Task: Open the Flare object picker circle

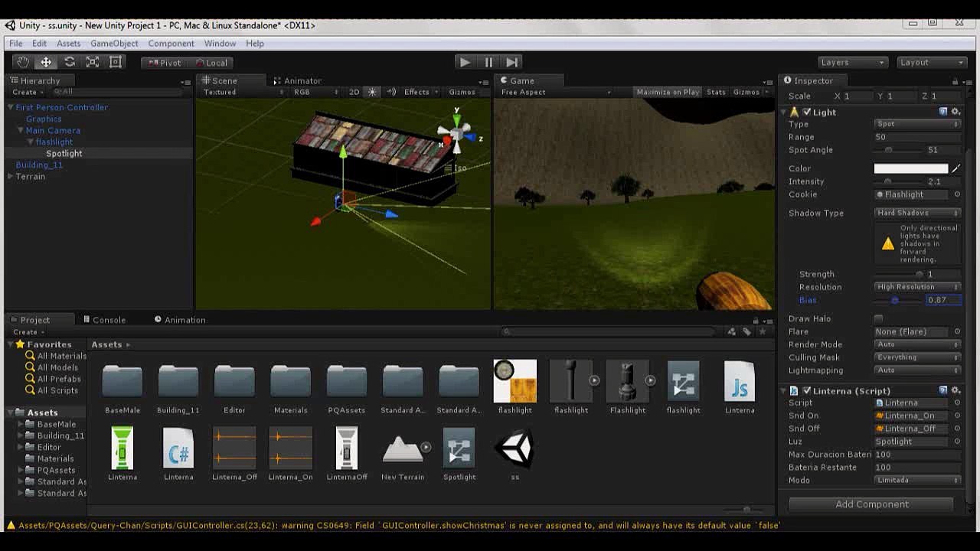Action: point(957,331)
